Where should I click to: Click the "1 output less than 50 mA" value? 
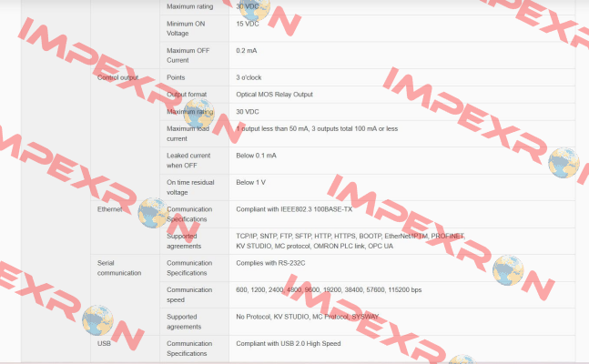click(317, 128)
